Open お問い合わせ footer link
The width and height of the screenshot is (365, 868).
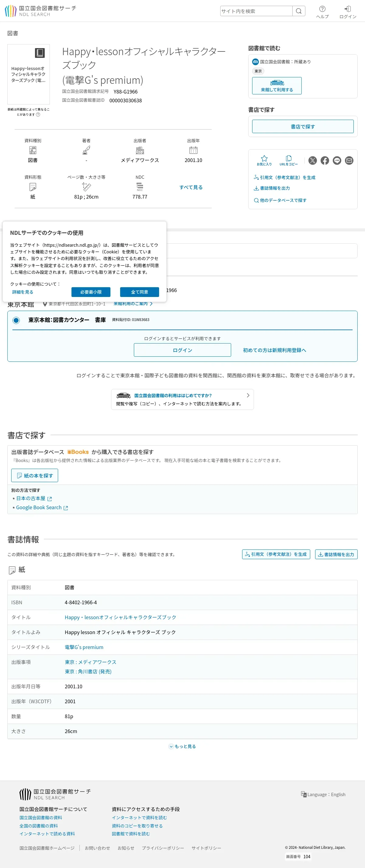click(x=97, y=848)
